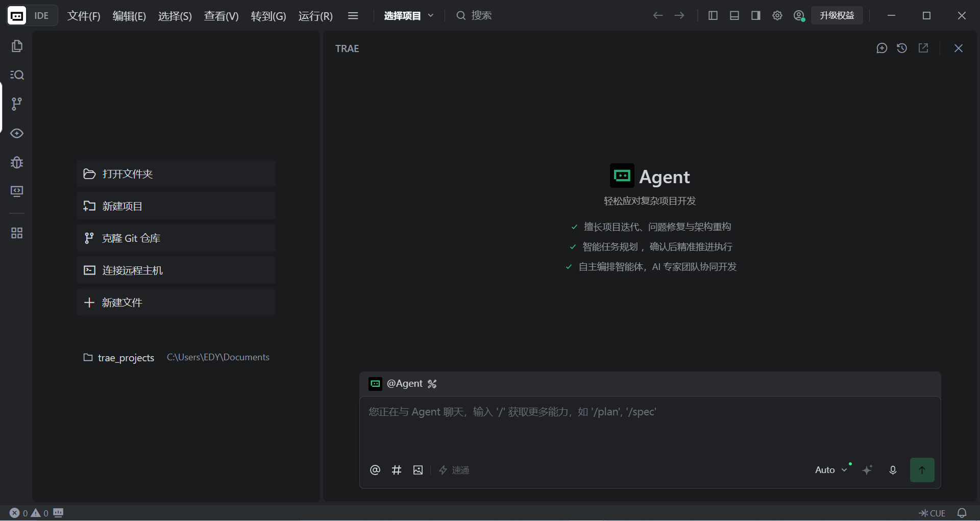Toggle the bottom panel layout icon

pos(734,16)
